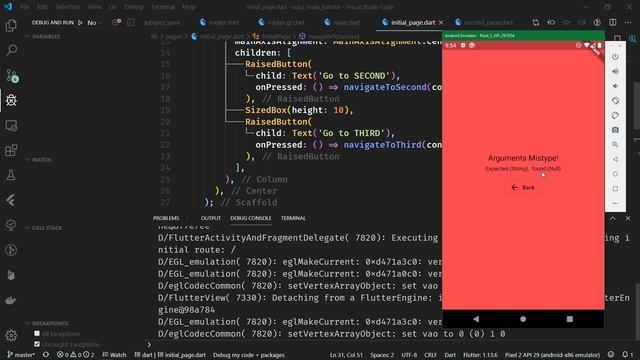This screenshot has height=360, width=640.
Task: Open the Terminal panel tab
Action: [x=293, y=218]
